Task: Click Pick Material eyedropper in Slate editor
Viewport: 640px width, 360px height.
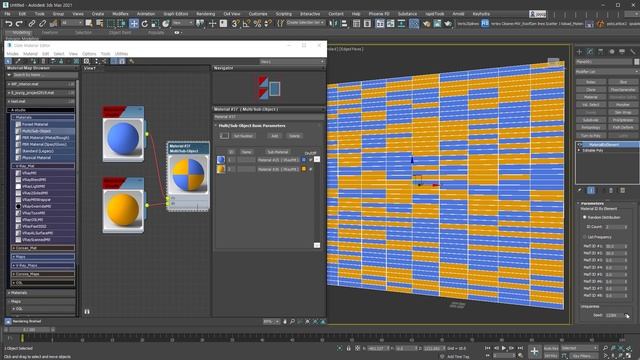Action: click(x=18, y=61)
